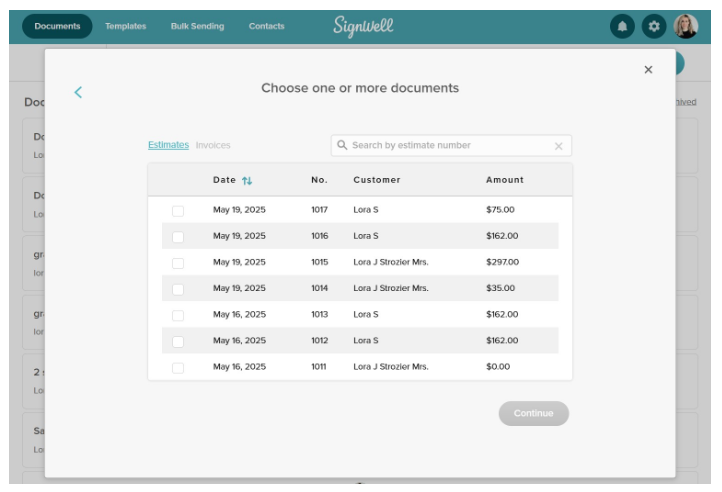Sort by Date using arrows icon

tap(247, 181)
